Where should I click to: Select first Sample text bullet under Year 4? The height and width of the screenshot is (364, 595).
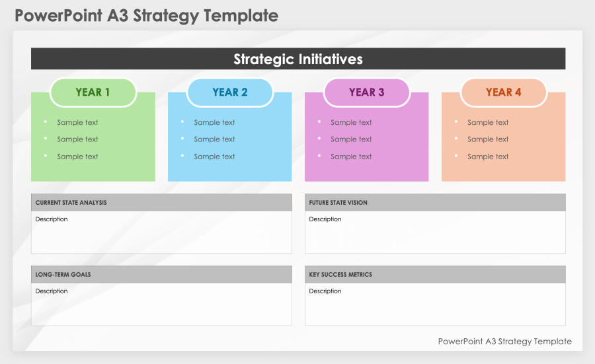pyautogui.click(x=488, y=122)
